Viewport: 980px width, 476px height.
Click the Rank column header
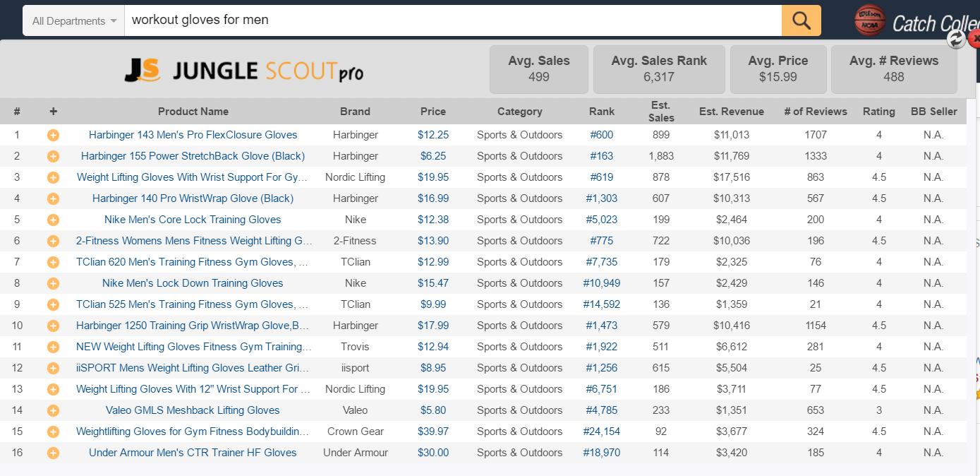602,112
